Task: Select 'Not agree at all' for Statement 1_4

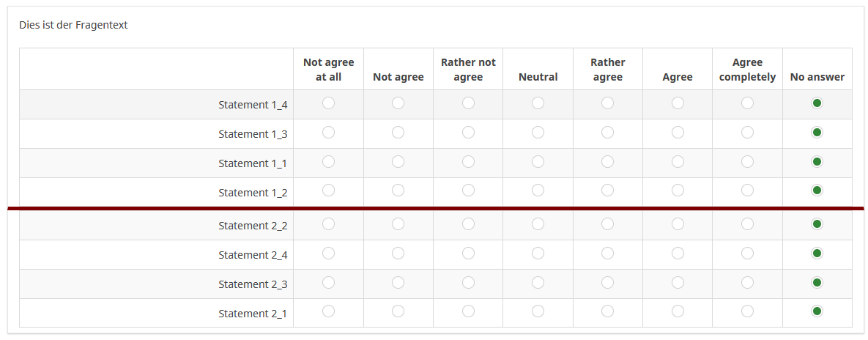Action: 328,103
